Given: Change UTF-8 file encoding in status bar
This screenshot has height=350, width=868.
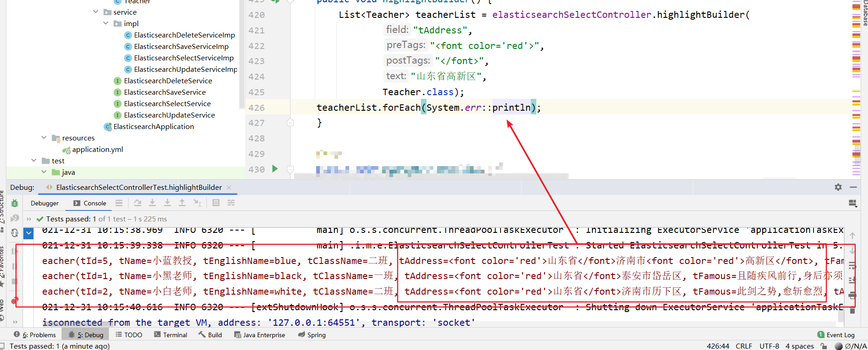Looking at the screenshot, I should pos(769,346).
